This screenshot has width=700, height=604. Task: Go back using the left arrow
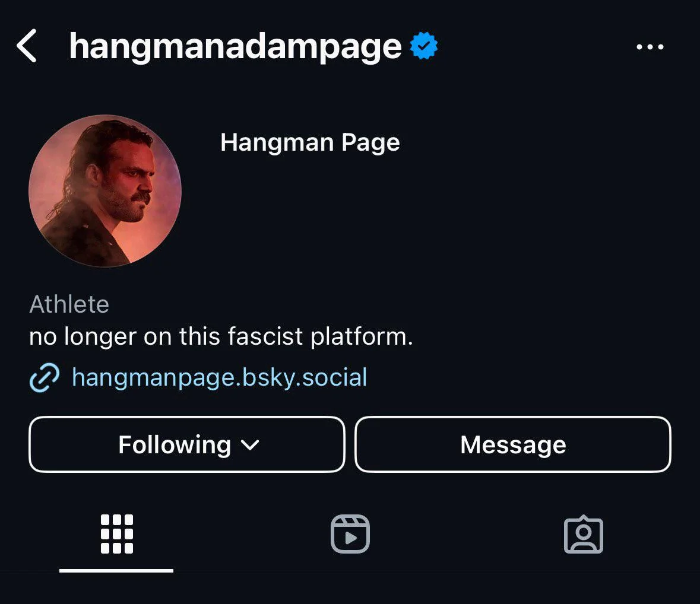pos(27,47)
